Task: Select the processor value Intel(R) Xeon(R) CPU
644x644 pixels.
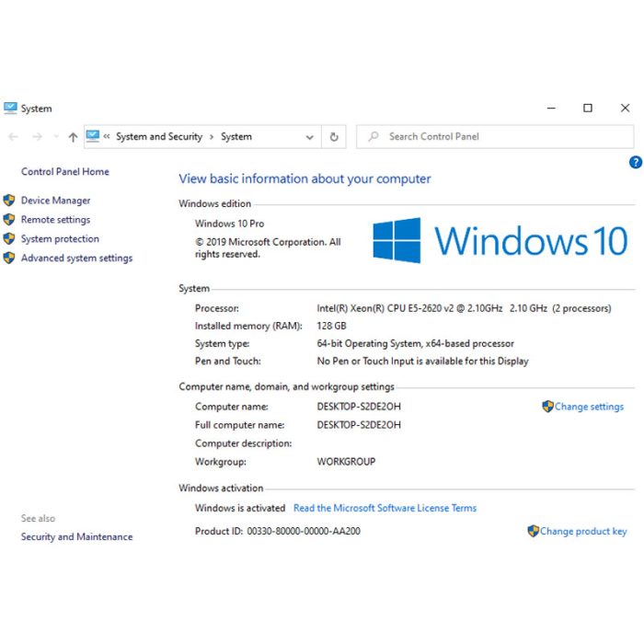Action: pos(464,308)
